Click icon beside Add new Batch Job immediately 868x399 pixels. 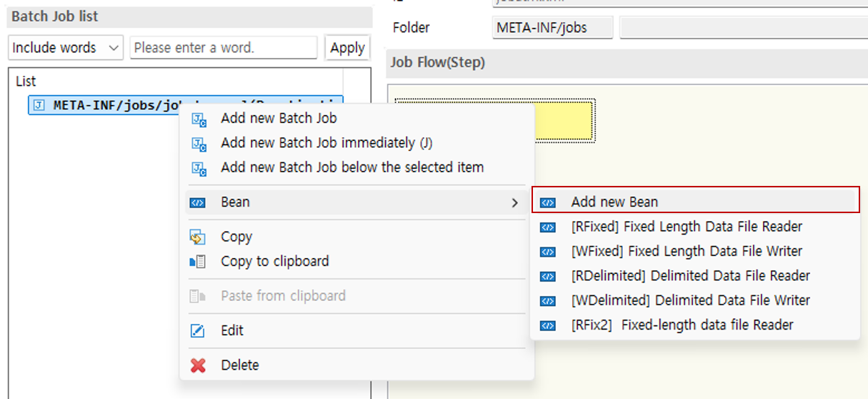199,144
